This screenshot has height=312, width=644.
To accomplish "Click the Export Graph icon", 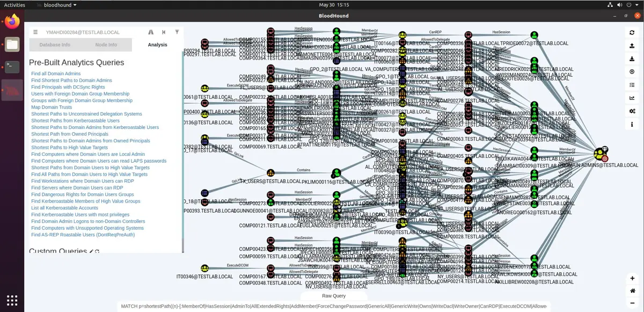I will (632, 46).
